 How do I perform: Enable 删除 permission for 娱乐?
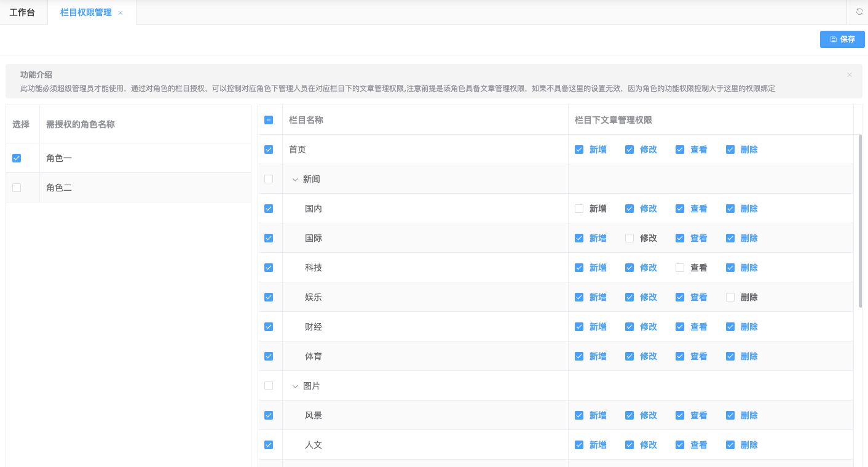tap(730, 297)
